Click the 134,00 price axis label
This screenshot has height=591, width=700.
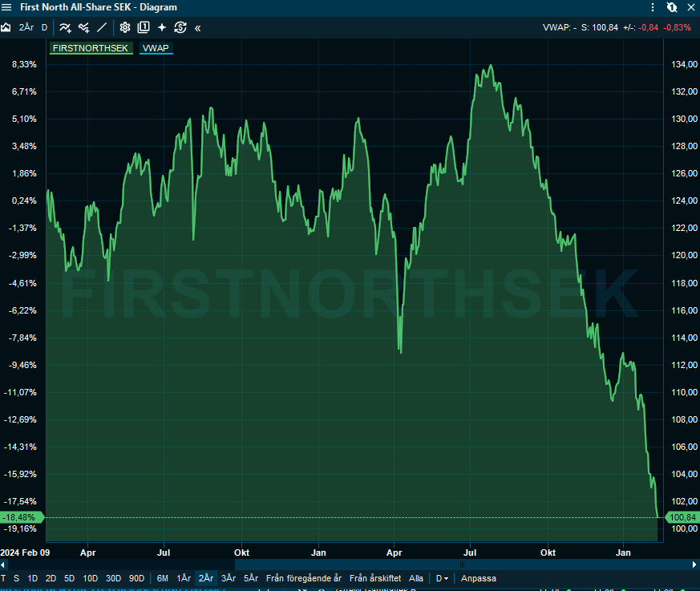pyautogui.click(x=685, y=64)
